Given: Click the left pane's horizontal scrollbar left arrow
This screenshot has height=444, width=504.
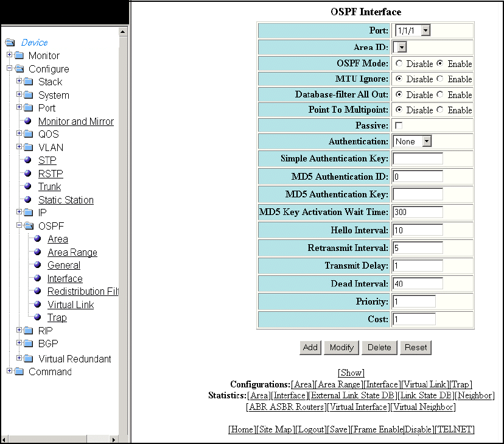Looking at the screenshot, I should coord(4,439).
